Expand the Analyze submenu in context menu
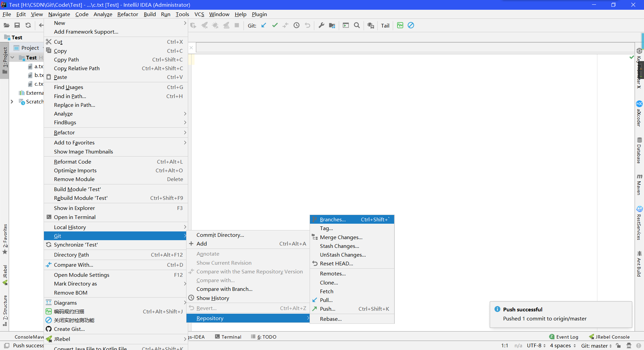This screenshot has height=350, width=644. pos(116,114)
